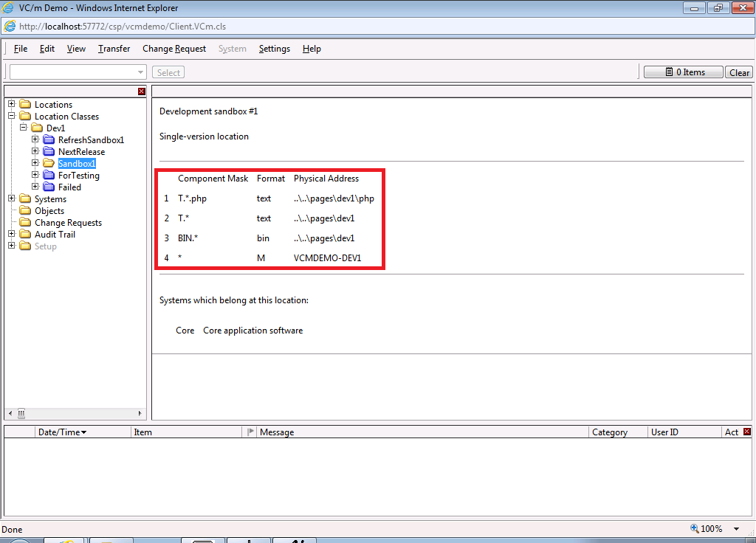Open the Transfer menu
Viewport: 756px width, 543px height.
[x=114, y=49]
